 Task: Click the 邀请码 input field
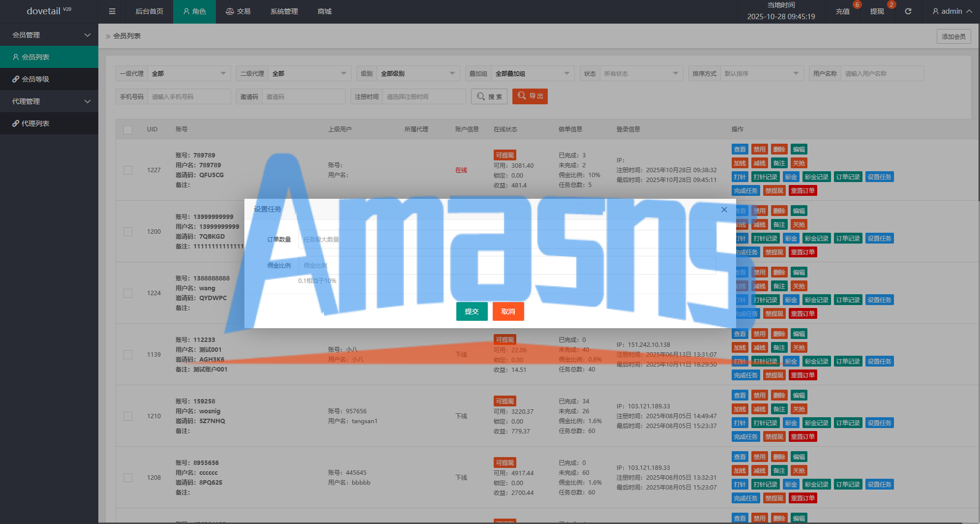tap(304, 96)
